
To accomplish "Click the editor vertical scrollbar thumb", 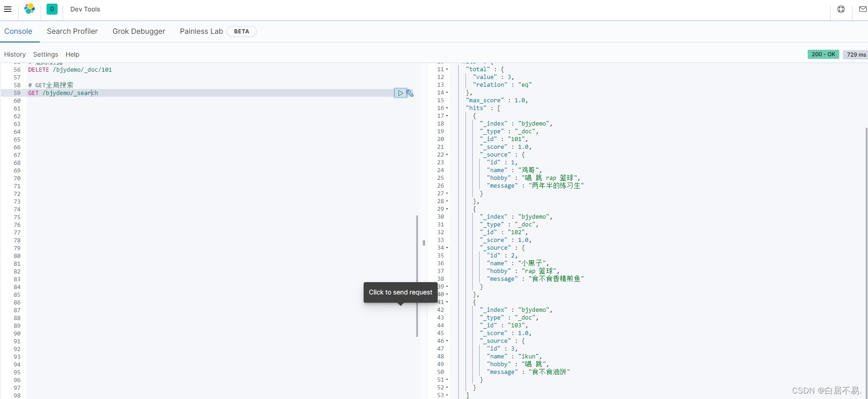I will coord(417,276).
